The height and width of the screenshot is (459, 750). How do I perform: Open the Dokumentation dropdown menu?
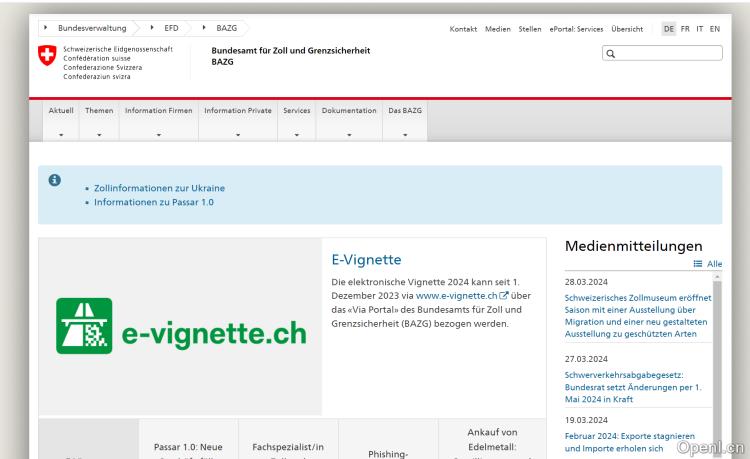[x=348, y=120]
